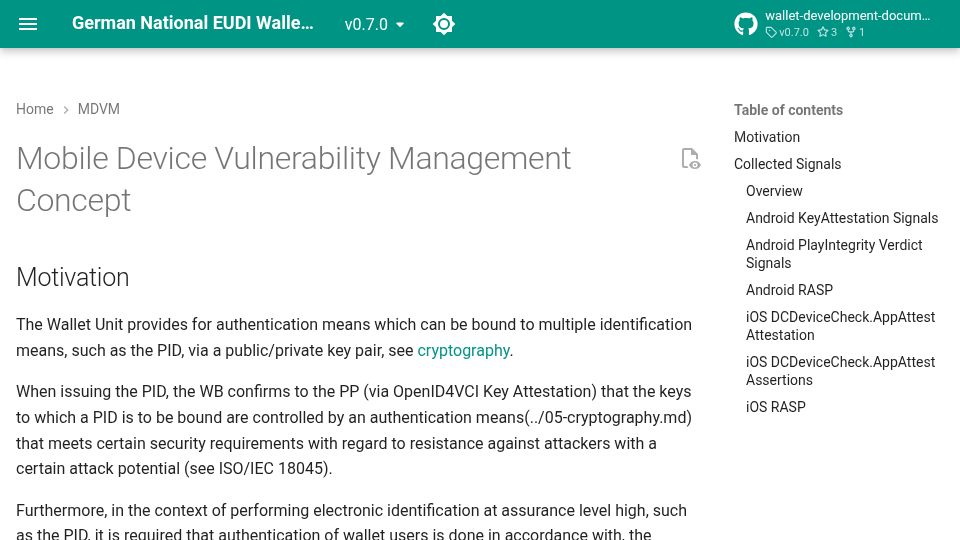This screenshot has height=540, width=960.
Task: Click the Mobile Device Vulnerability Management Concept title
Action: pyautogui.click(x=293, y=179)
